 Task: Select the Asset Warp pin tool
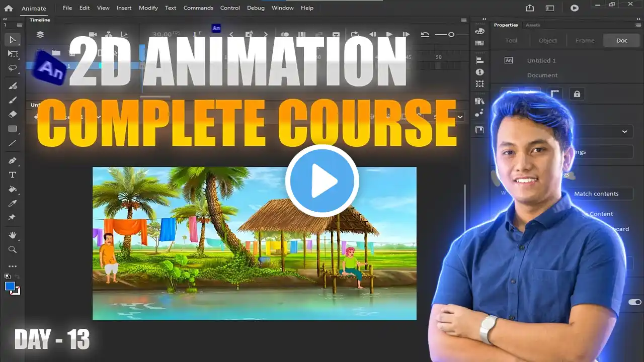13,217
